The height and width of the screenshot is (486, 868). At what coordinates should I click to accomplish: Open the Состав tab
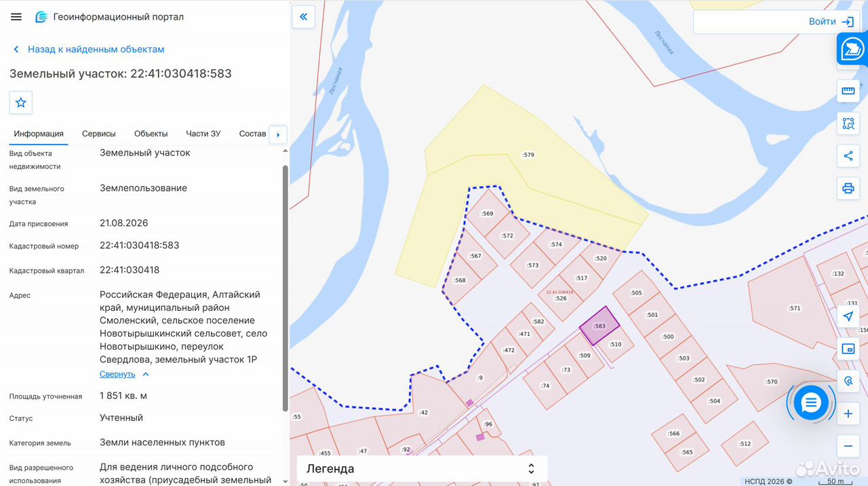click(253, 134)
